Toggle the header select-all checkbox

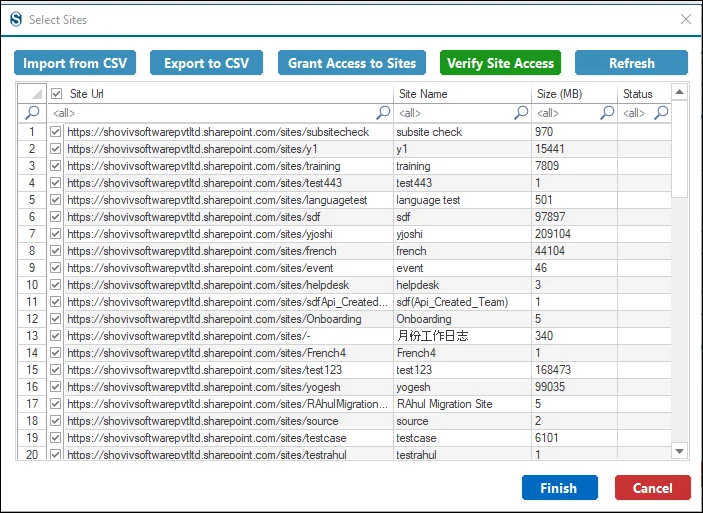point(56,93)
